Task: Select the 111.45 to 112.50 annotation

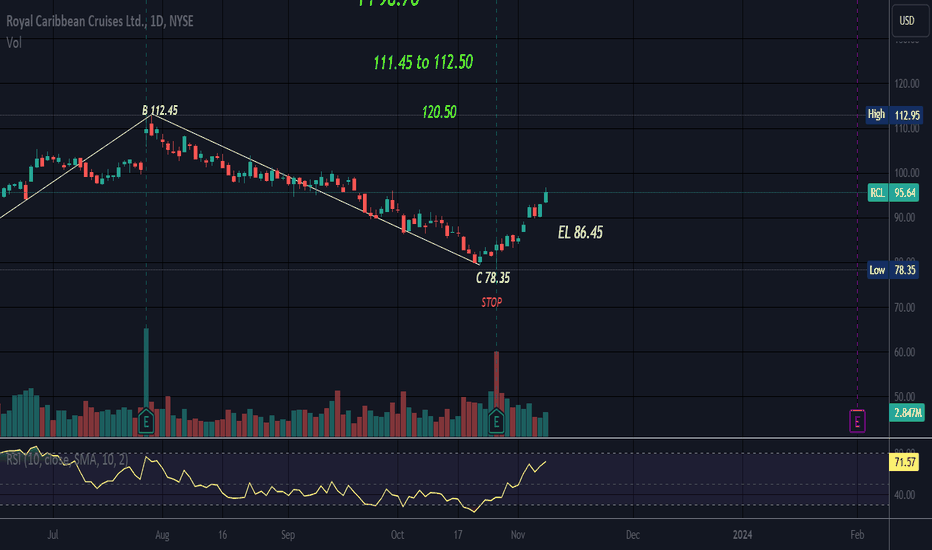Action: (x=423, y=62)
